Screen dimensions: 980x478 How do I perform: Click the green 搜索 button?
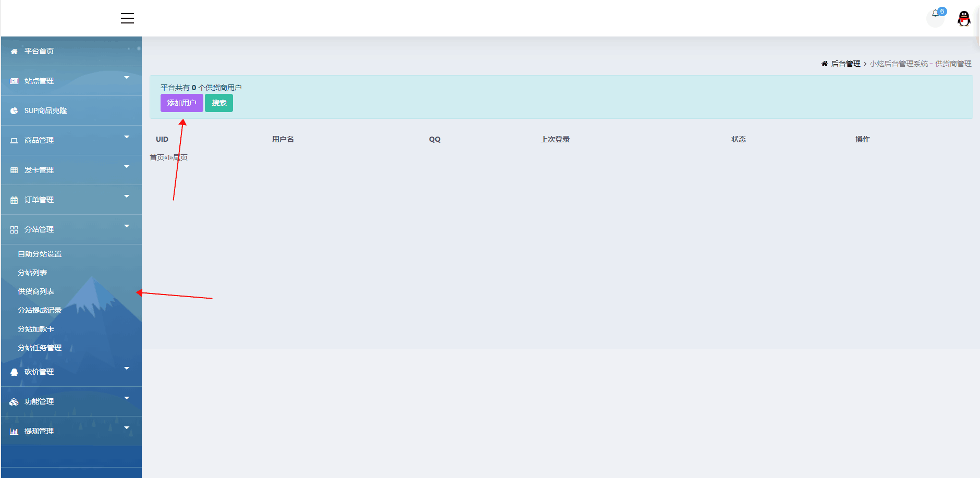(x=219, y=103)
